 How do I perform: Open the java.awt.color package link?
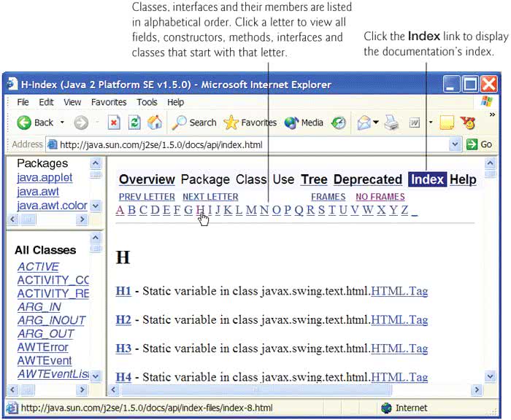52,206
